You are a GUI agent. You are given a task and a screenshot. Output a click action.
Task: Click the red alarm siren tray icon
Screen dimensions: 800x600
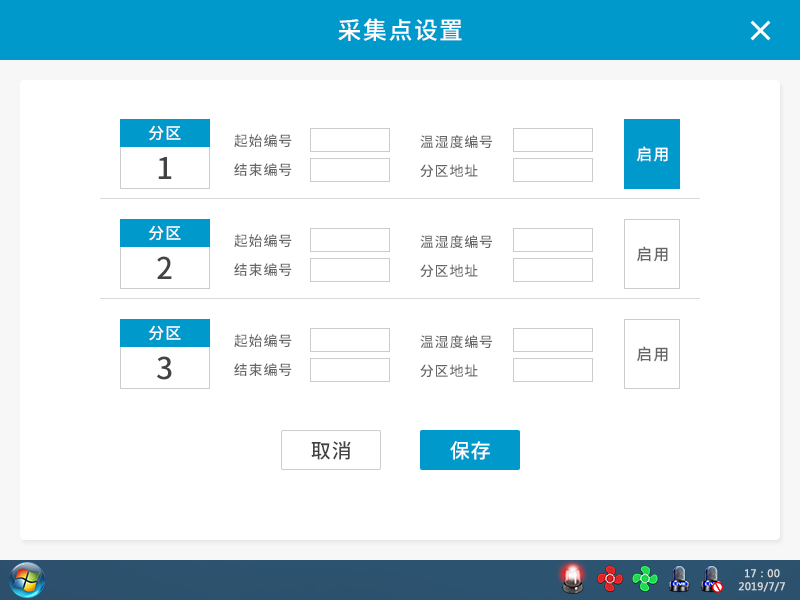[x=572, y=579]
